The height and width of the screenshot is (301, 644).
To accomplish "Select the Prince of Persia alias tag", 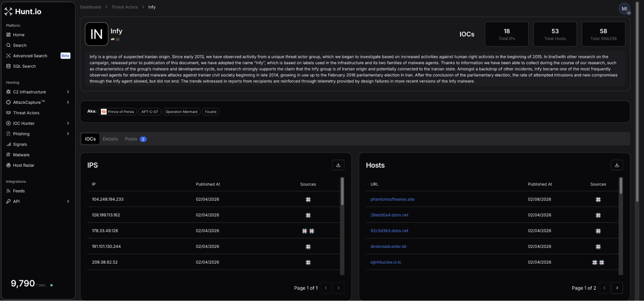I will coord(118,112).
